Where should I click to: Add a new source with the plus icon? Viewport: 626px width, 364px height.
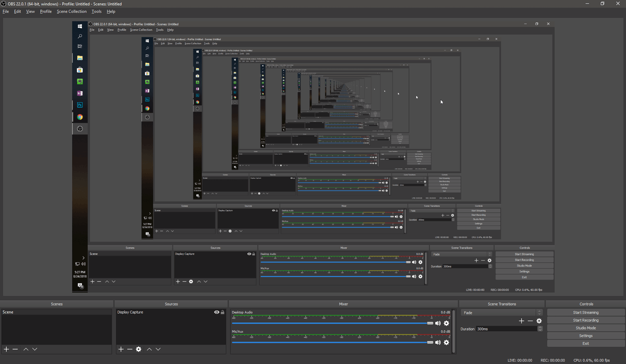tap(121, 349)
